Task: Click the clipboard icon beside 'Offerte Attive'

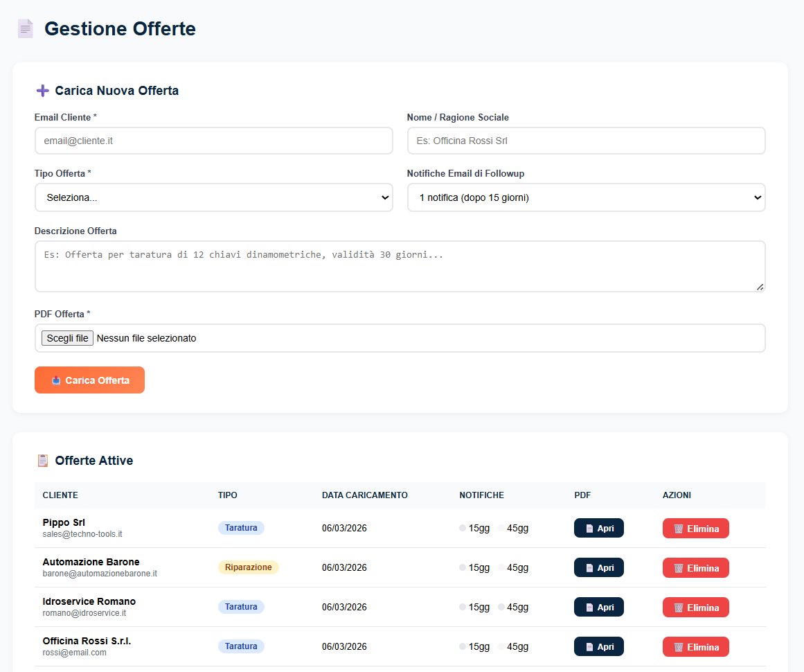Action: [42, 460]
